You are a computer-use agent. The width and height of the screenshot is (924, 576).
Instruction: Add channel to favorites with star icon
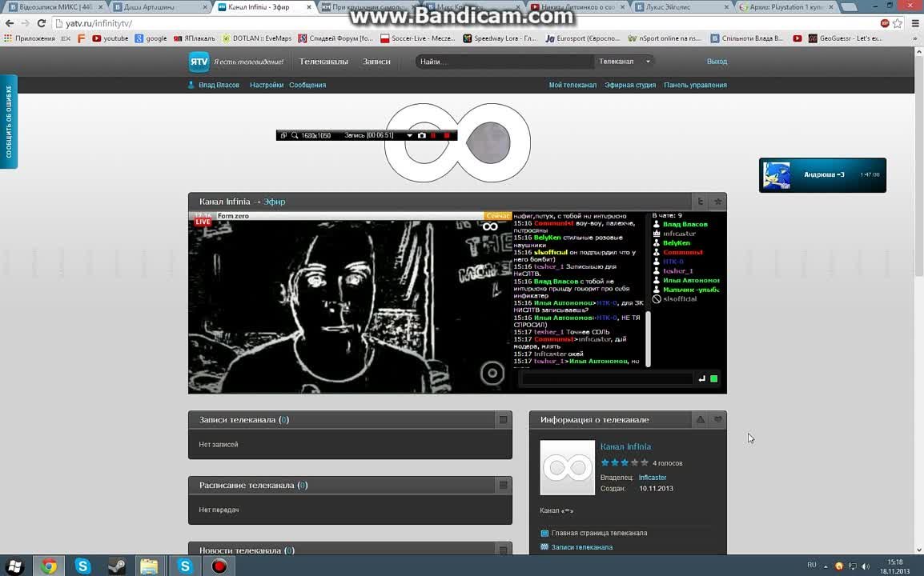tap(718, 202)
